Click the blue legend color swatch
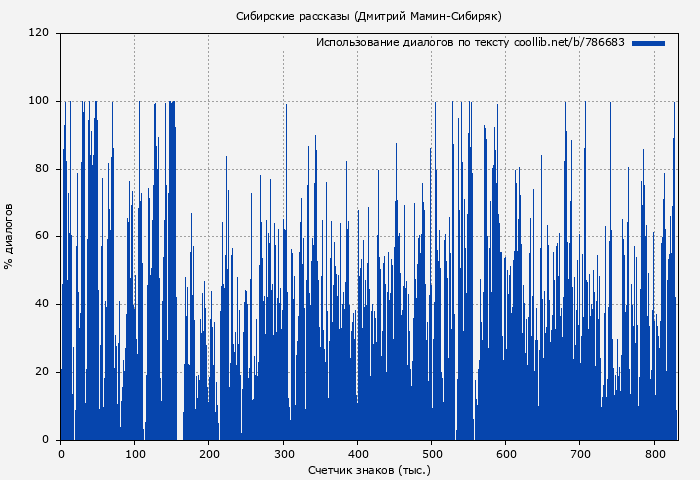Image resolution: width=700 pixels, height=480 pixels. (x=648, y=43)
